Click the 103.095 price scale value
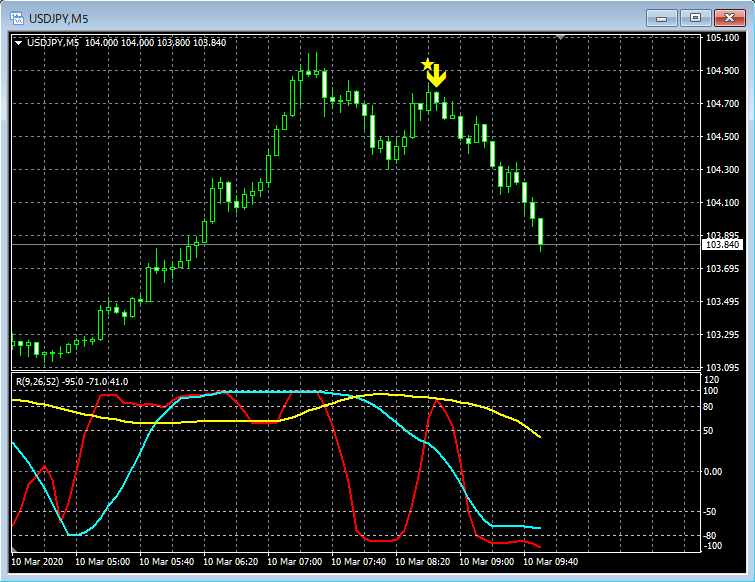The image size is (755, 582). [x=722, y=367]
